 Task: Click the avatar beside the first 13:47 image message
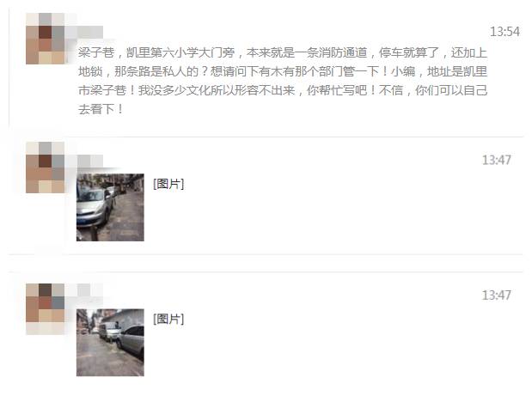click(46, 168)
